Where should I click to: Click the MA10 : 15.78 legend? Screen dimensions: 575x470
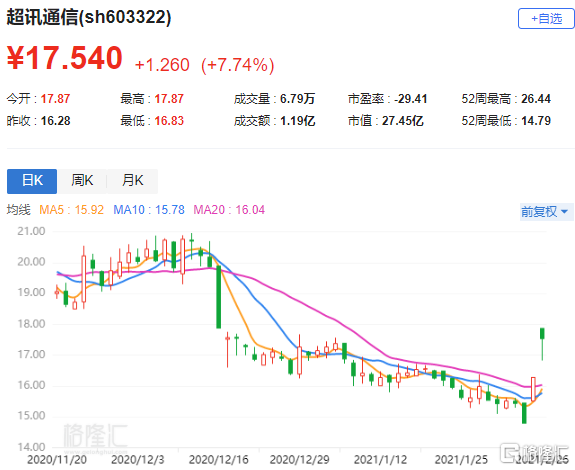pos(149,210)
